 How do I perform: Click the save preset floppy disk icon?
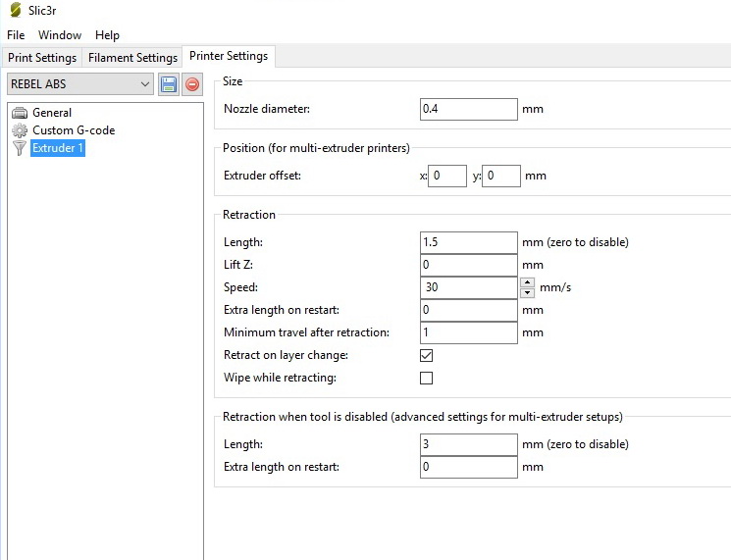pos(169,84)
